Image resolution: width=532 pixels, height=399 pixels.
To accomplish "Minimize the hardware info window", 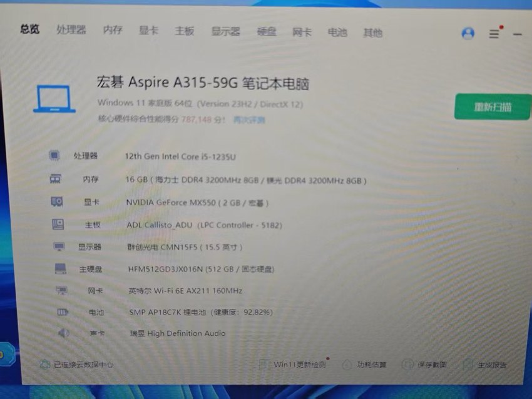I will coord(518,34).
